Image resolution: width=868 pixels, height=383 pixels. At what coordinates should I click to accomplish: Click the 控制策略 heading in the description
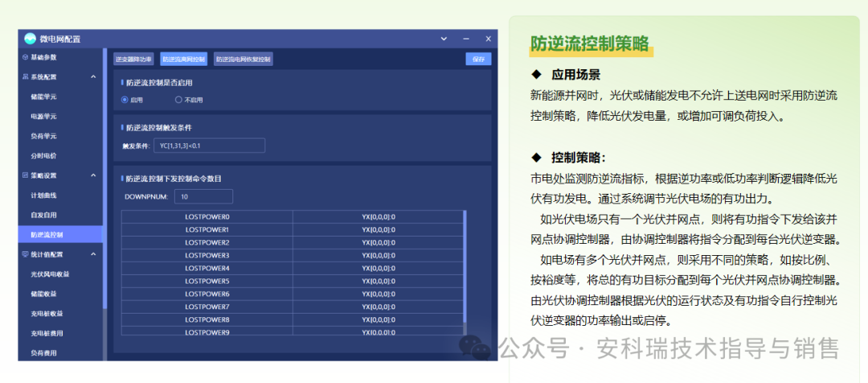(x=579, y=158)
